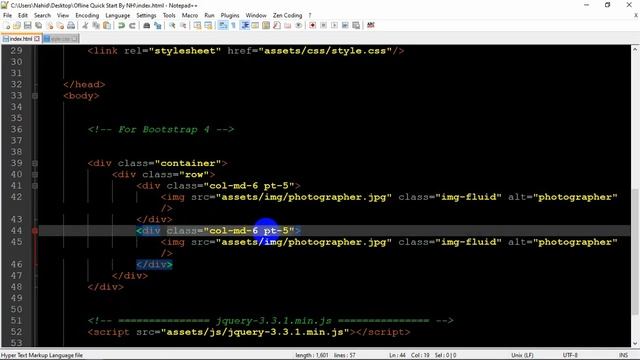This screenshot has width=640, height=360.
Task: Click the Close All toolbar icon
Action: 60,25
